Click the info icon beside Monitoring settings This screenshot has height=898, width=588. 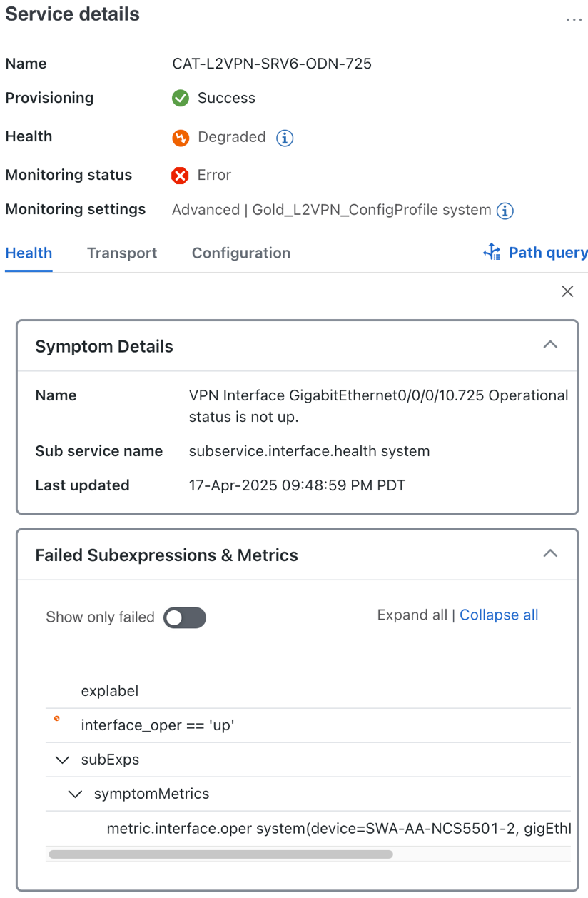(505, 211)
